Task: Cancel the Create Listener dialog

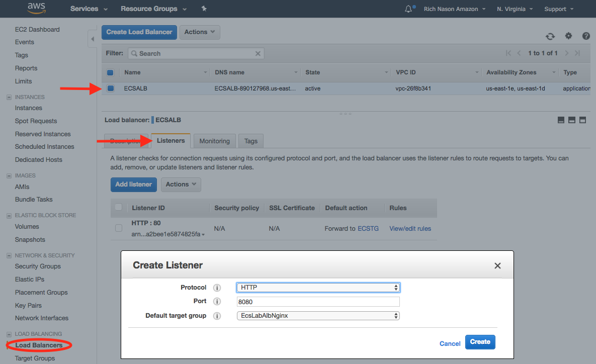Action: [450, 343]
